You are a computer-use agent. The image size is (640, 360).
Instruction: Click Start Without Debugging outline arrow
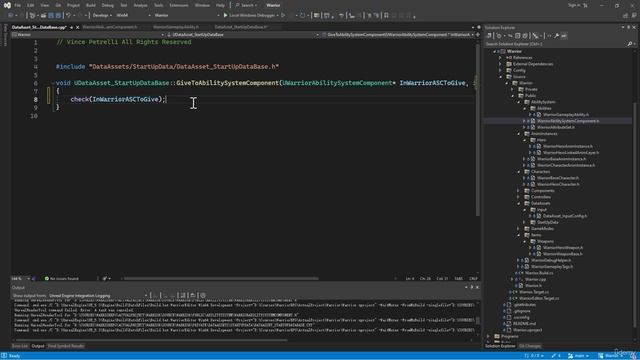click(283, 15)
